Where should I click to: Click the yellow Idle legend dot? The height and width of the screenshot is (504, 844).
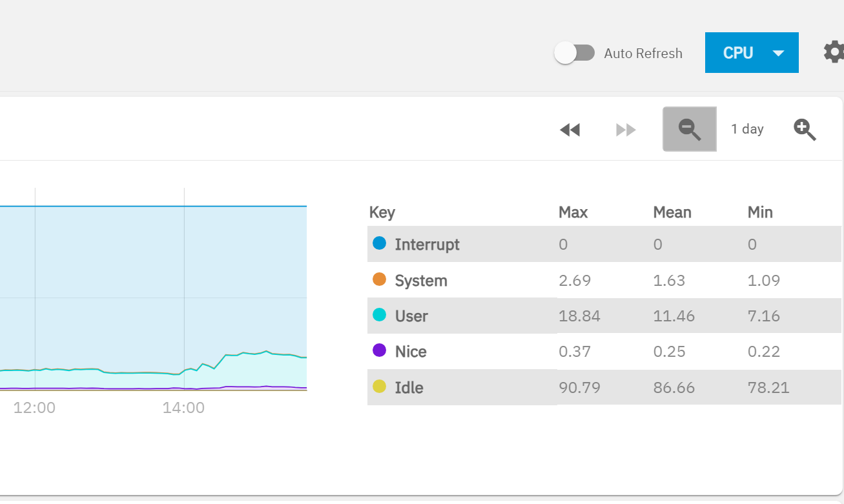(380, 387)
